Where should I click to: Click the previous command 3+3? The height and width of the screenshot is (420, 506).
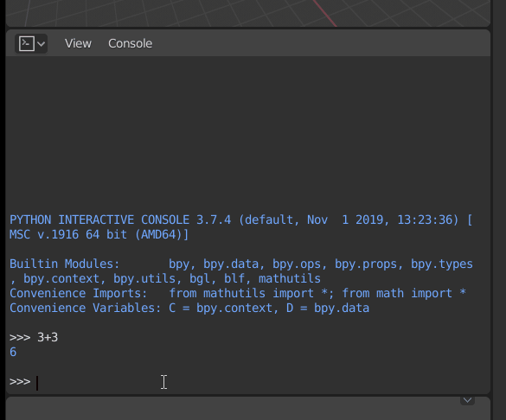point(48,338)
